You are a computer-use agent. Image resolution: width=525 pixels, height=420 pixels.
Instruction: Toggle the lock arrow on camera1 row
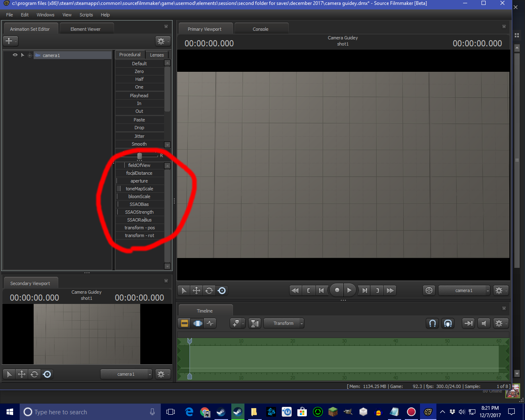23,55
